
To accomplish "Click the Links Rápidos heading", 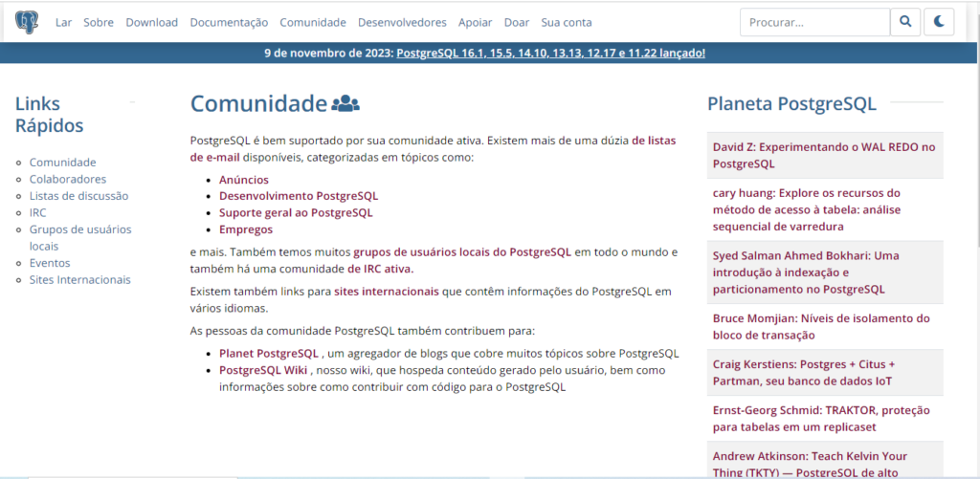I will [x=50, y=115].
